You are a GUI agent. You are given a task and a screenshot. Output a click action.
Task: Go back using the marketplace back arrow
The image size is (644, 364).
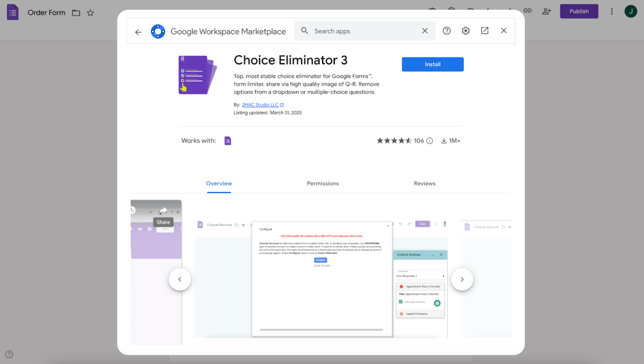coord(138,31)
